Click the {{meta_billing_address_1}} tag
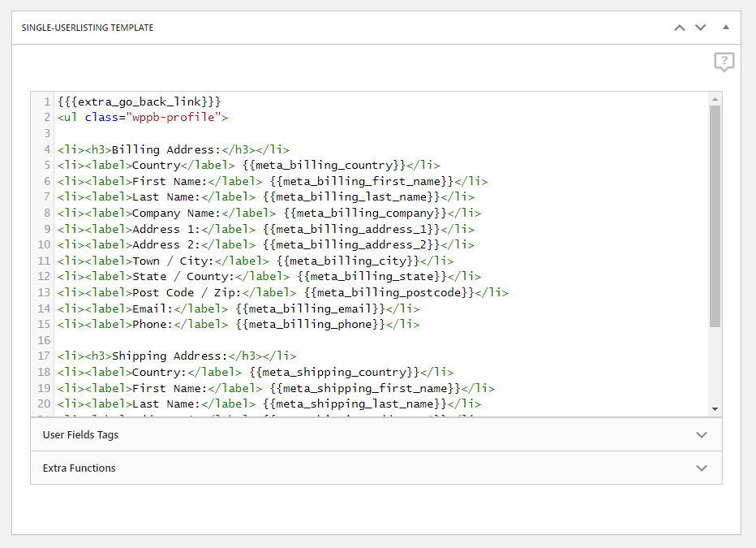 (x=352, y=229)
